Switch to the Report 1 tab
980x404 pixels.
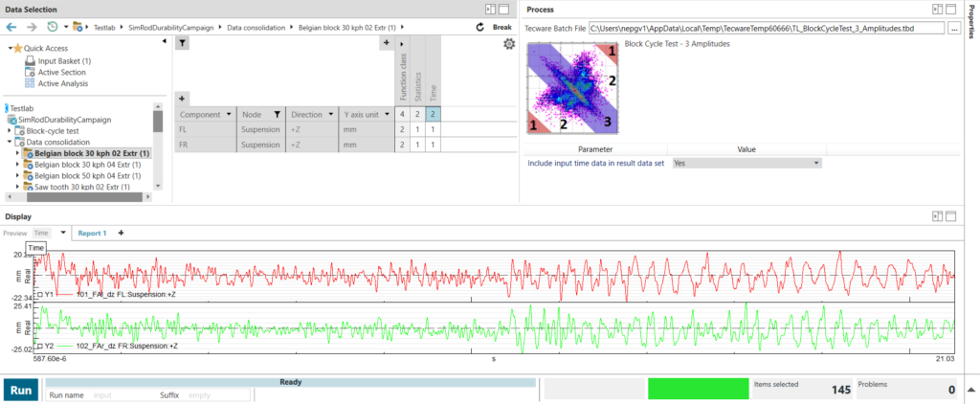coord(92,233)
